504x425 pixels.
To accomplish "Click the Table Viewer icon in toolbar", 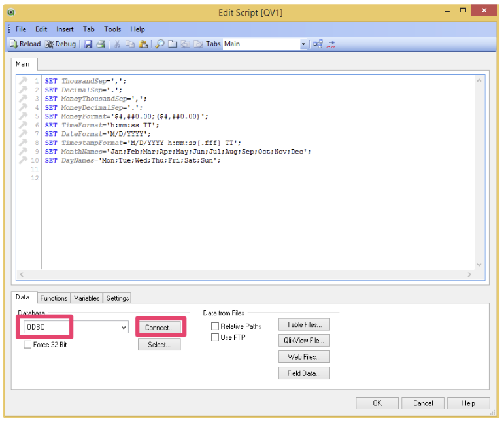I will tap(318, 44).
